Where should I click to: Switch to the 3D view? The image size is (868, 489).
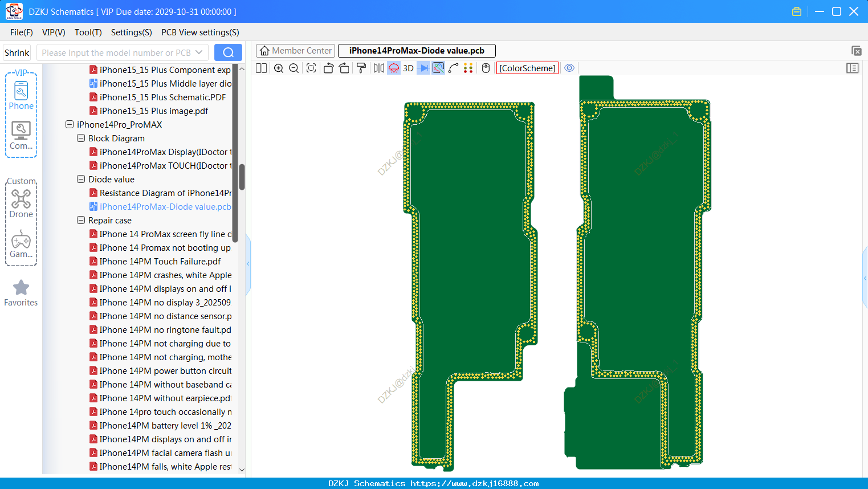tap(408, 68)
